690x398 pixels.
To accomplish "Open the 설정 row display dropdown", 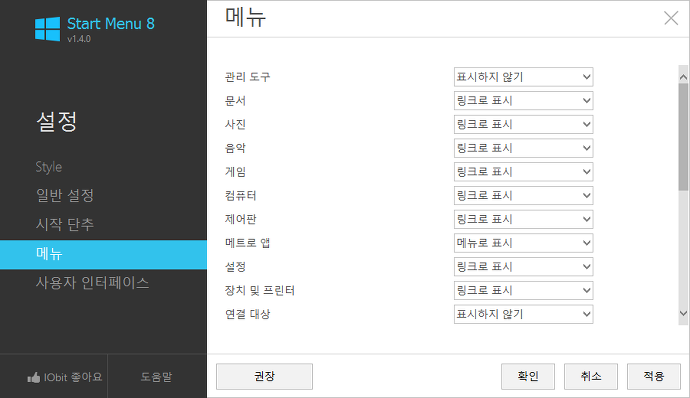I will pos(523,267).
